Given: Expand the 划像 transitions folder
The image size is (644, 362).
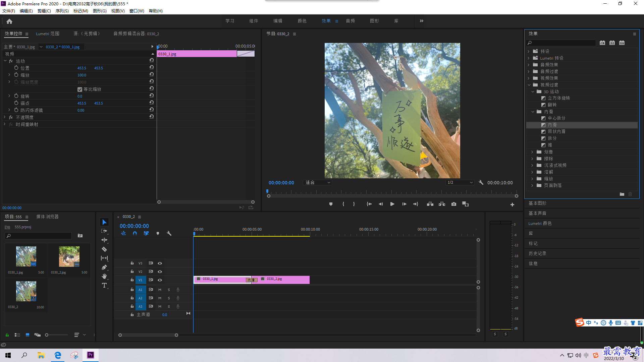Looking at the screenshot, I should [x=532, y=152].
